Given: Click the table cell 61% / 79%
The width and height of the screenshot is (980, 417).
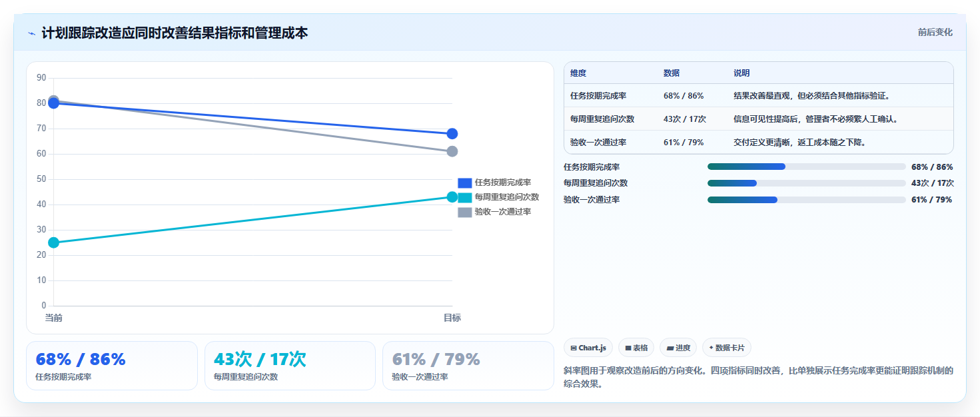Looking at the screenshot, I should coord(684,143).
